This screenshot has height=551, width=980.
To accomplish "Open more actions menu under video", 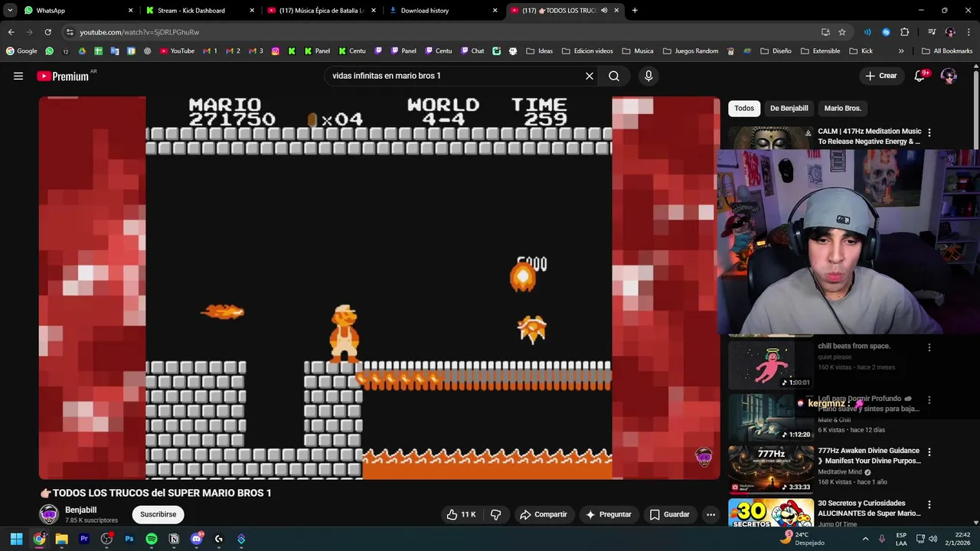I will tap(710, 514).
